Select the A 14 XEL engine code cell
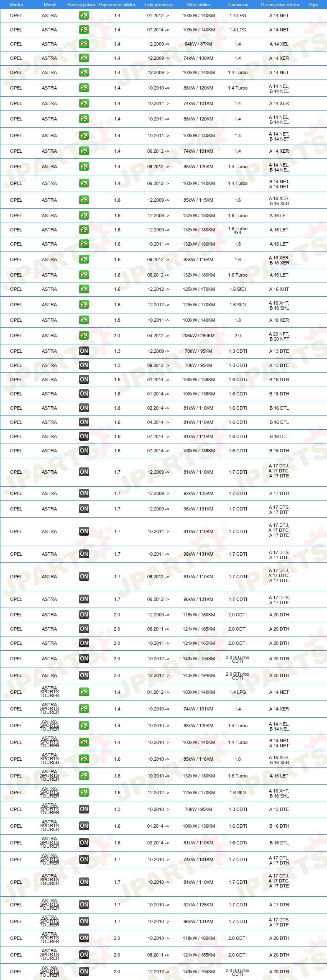The width and height of the screenshot is (327, 980). [x=279, y=44]
